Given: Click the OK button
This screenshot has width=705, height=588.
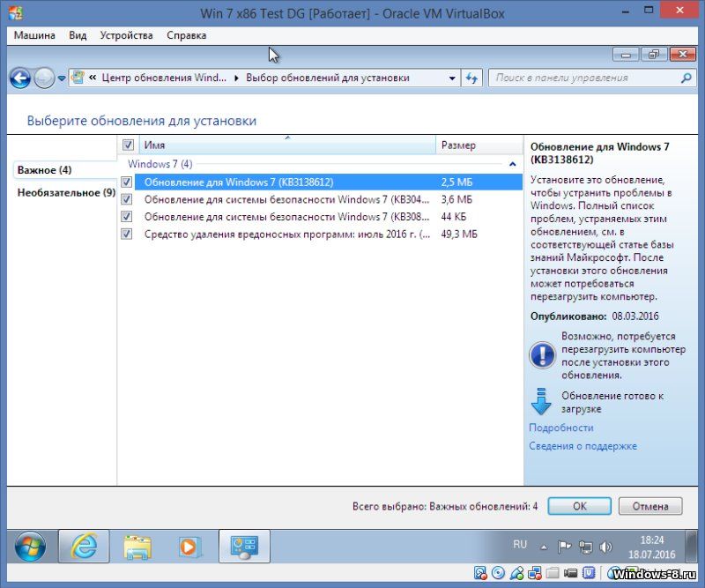Looking at the screenshot, I should [x=580, y=506].
